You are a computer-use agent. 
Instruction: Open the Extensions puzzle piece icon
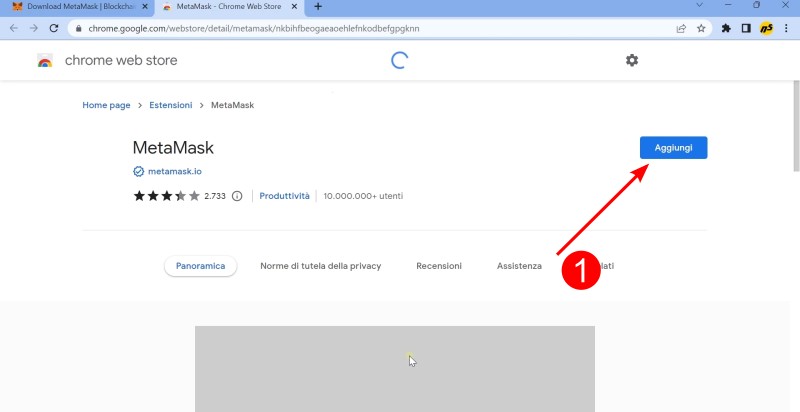click(x=726, y=29)
